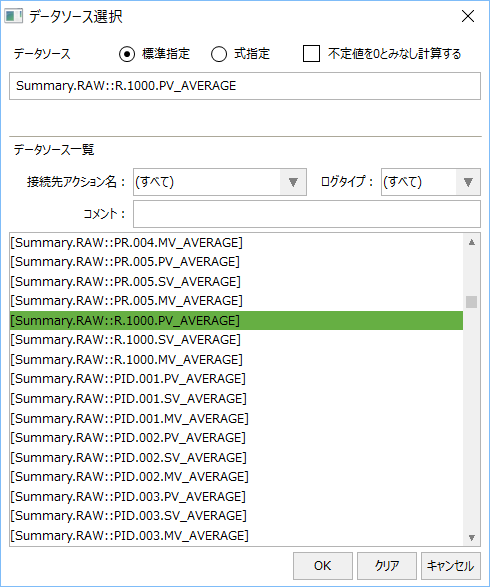Click the クリア button

click(x=387, y=566)
